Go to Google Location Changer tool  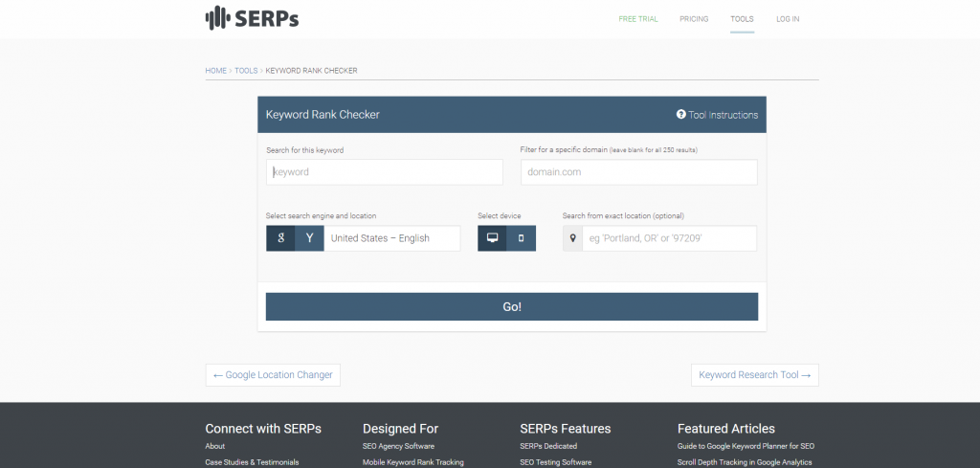pos(273,375)
